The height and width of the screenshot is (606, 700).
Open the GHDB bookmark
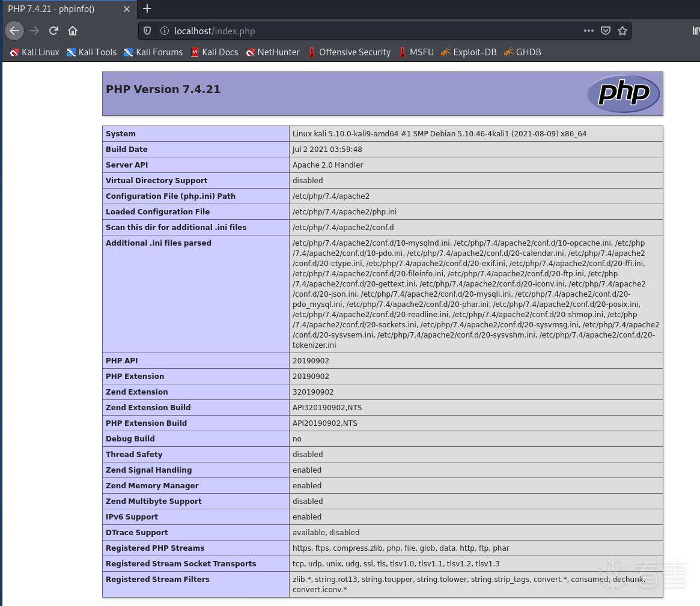tap(522, 52)
